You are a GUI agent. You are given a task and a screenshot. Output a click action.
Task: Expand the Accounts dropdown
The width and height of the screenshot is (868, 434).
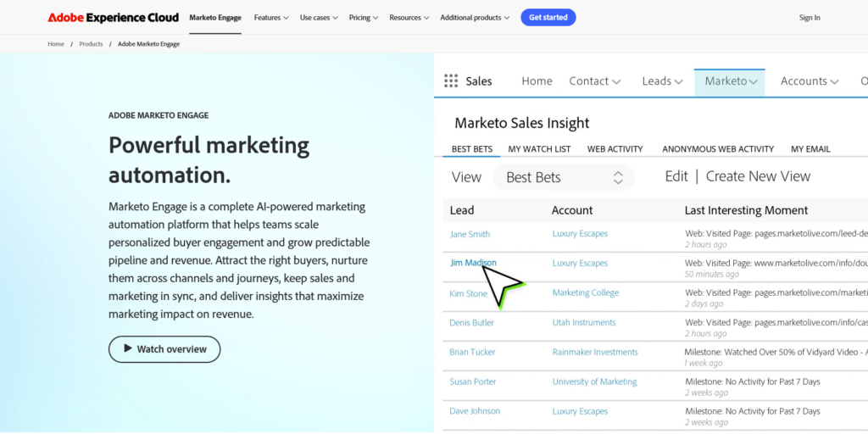810,81
